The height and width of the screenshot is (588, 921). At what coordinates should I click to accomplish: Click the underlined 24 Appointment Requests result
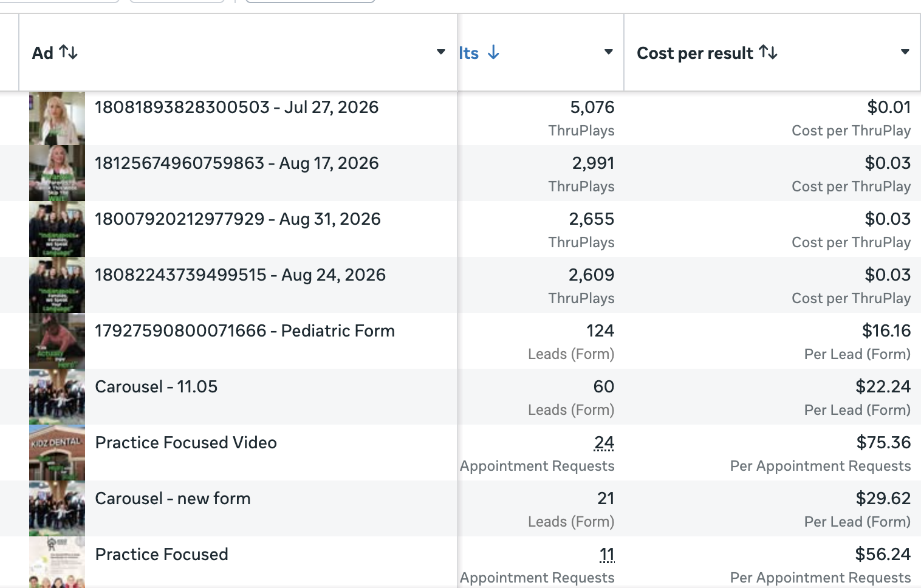(x=604, y=443)
